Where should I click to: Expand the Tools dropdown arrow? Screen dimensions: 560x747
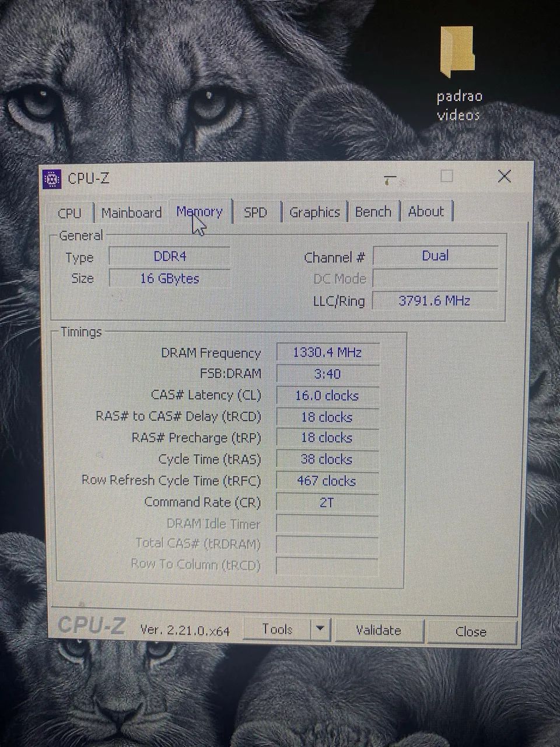tap(320, 629)
